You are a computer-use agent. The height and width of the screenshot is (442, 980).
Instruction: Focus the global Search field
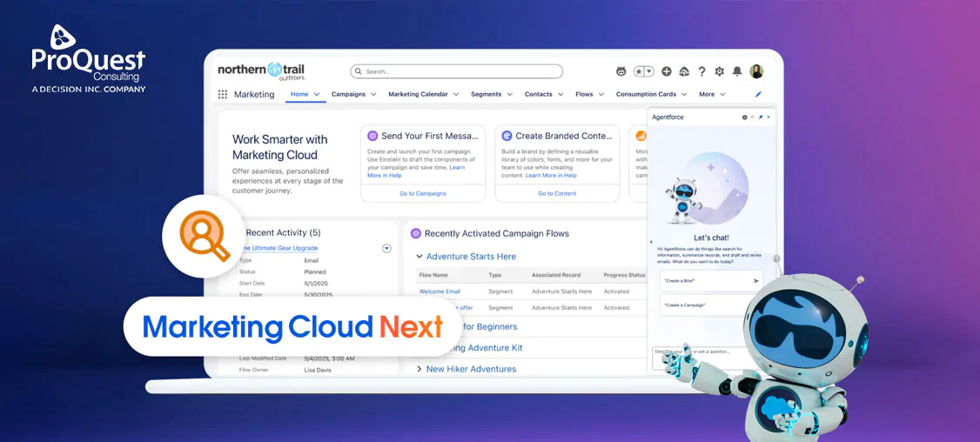456,72
